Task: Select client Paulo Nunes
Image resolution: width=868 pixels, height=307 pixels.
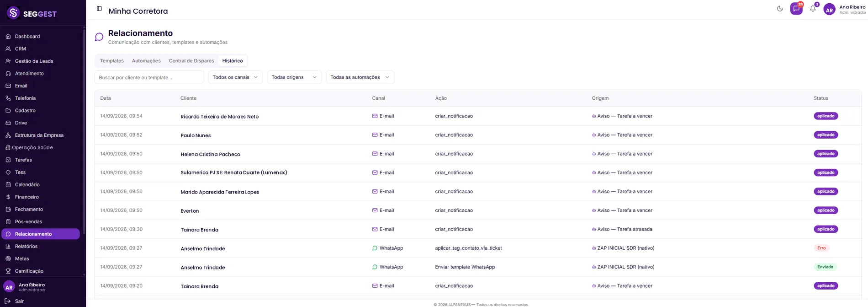Action: 196,135
